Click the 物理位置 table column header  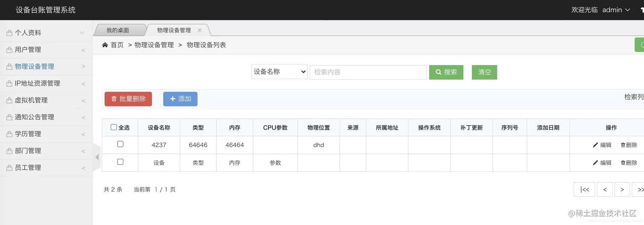tap(319, 128)
